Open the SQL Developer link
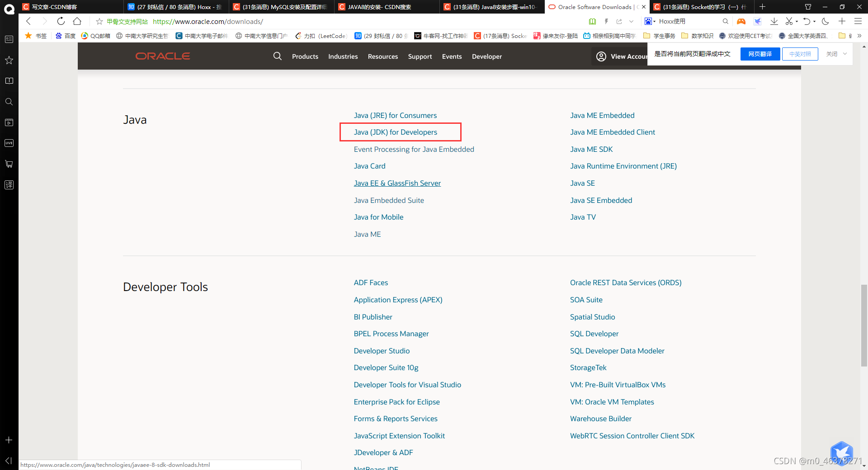Image resolution: width=868 pixels, height=470 pixels. coord(594,334)
